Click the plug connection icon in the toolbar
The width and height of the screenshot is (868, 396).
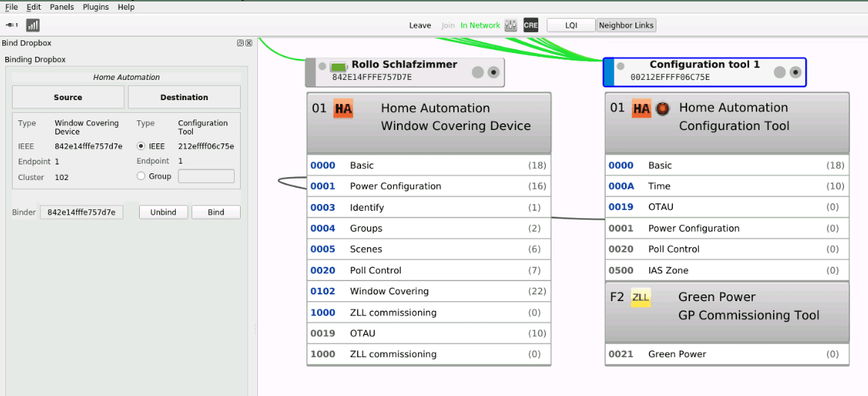(12, 25)
